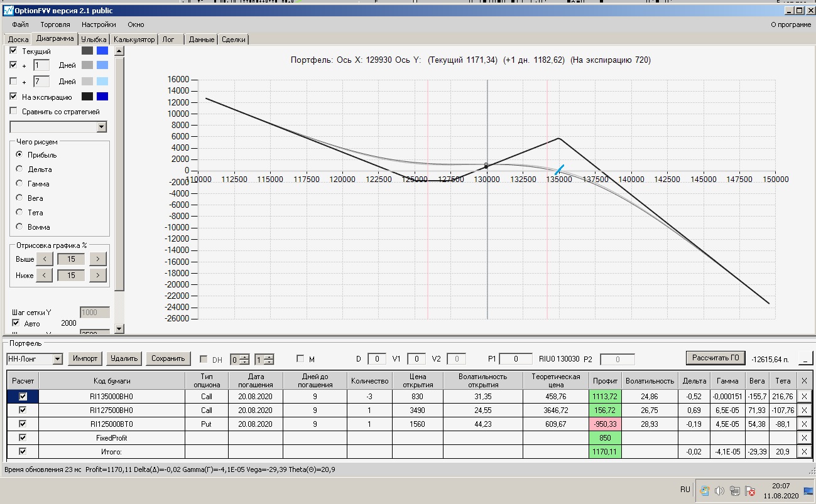816x504 pixels.
Task: Delete the RI135000BH0 row with its X
Action: tap(804, 397)
